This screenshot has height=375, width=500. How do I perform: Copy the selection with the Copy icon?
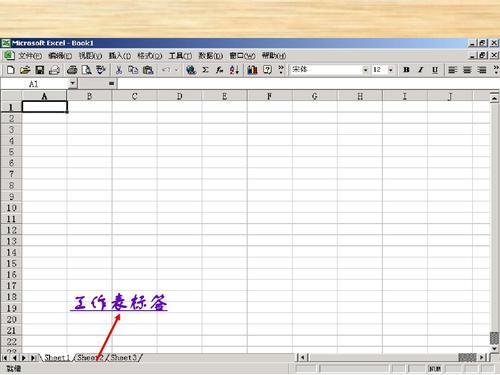pos(133,70)
